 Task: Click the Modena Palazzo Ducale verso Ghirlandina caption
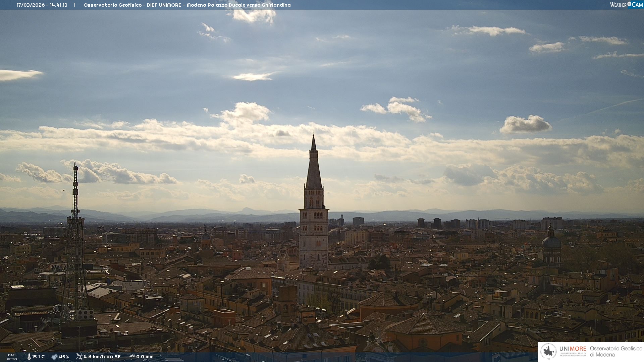click(x=238, y=5)
